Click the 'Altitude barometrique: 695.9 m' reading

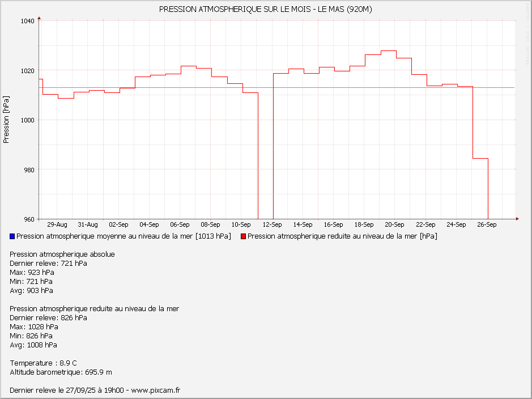tap(61, 372)
